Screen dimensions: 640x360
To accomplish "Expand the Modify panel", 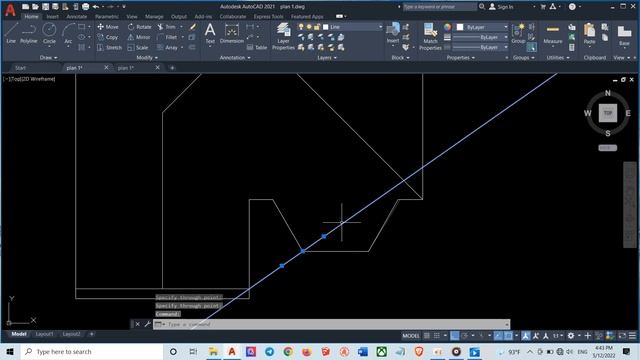I will point(147,58).
